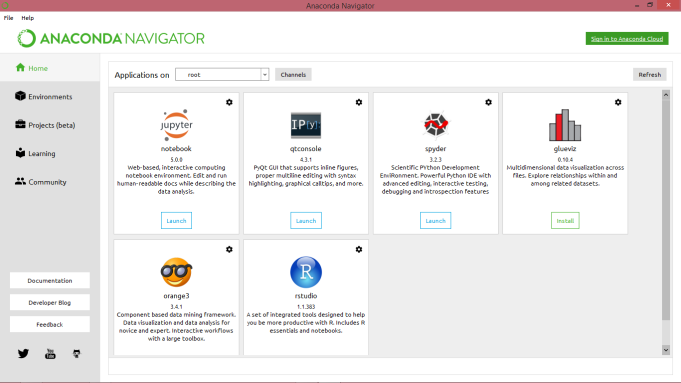Click the Channels button

[x=293, y=75]
